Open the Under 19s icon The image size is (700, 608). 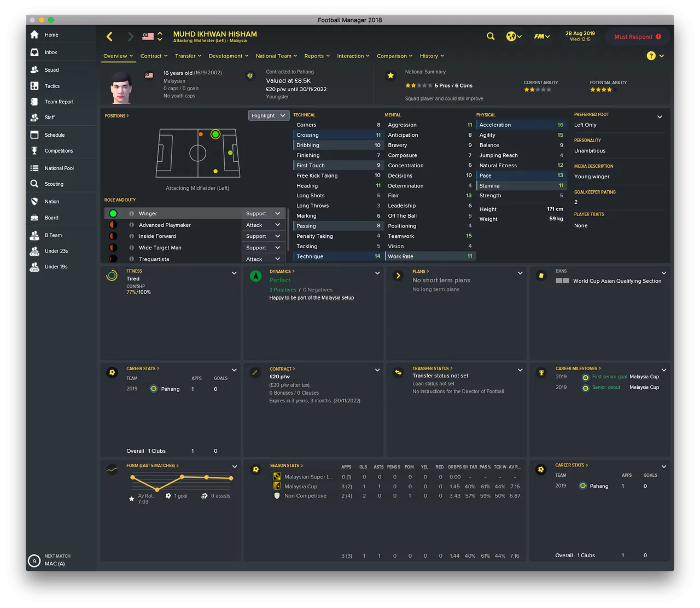34,267
